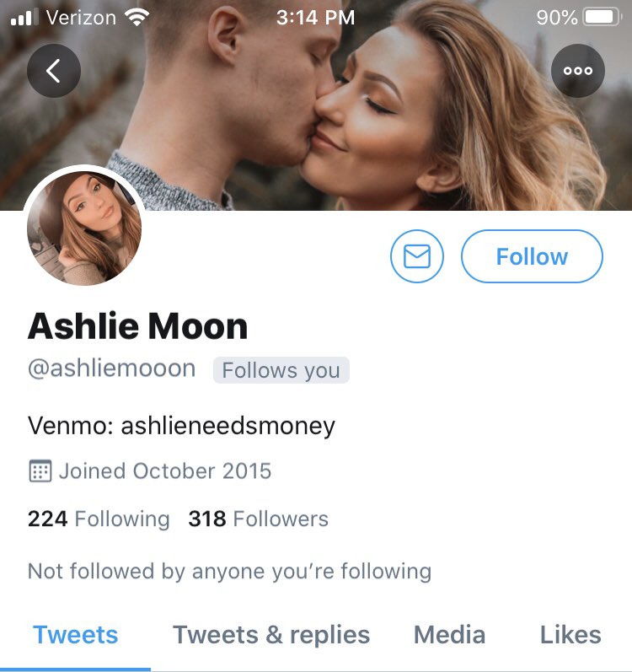Image resolution: width=632 pixels, height=672 pixels.
Task: Tap the back arrow button
Action: [54, 71]
